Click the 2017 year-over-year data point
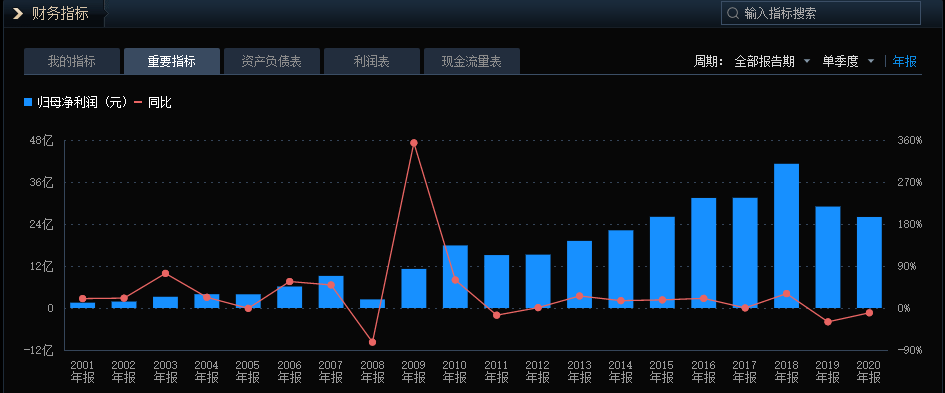This screenshot has width=945, height=393. click(745, 308)
